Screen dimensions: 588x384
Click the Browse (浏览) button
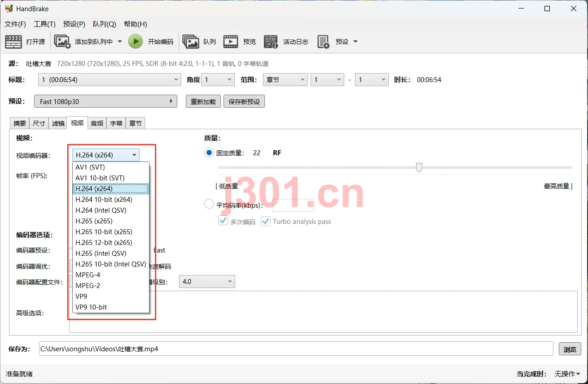(570, 349)
